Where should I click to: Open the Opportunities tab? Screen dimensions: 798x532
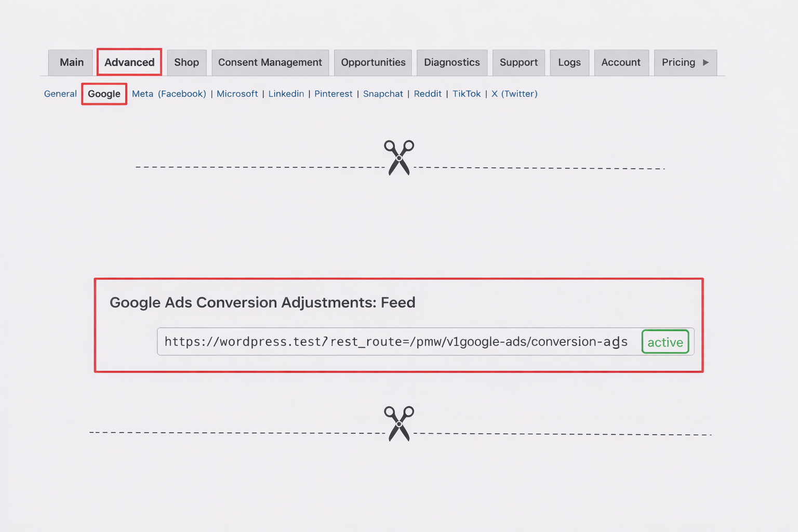click(373, 62)
